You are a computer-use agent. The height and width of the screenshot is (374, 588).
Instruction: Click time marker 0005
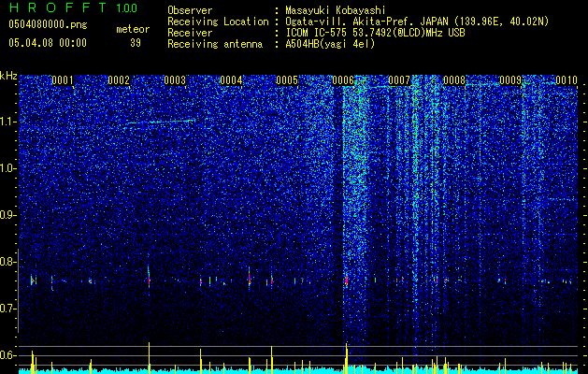pyautogui.click(x=287, y=80)
